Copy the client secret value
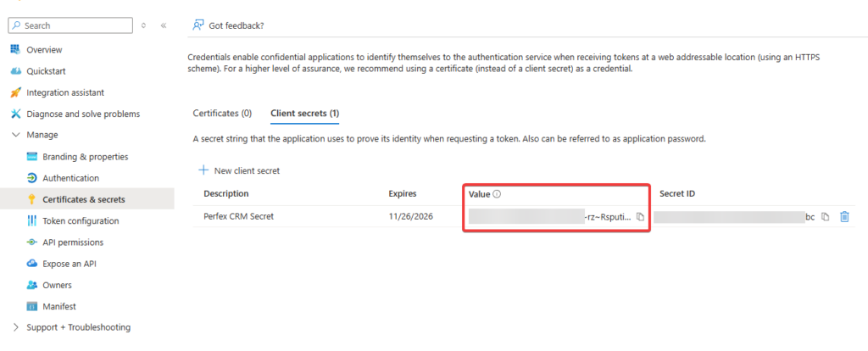The width and height of the screenshot is (868, 351). [640, 217]
